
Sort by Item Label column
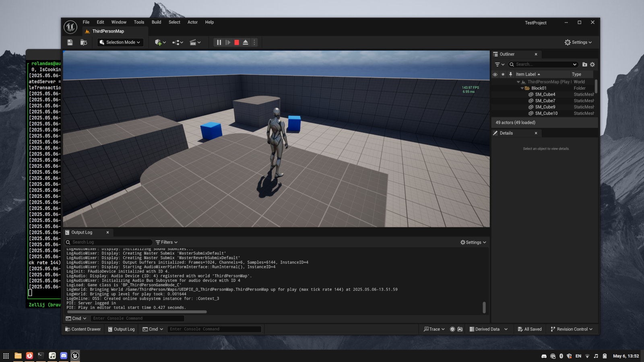541,74
